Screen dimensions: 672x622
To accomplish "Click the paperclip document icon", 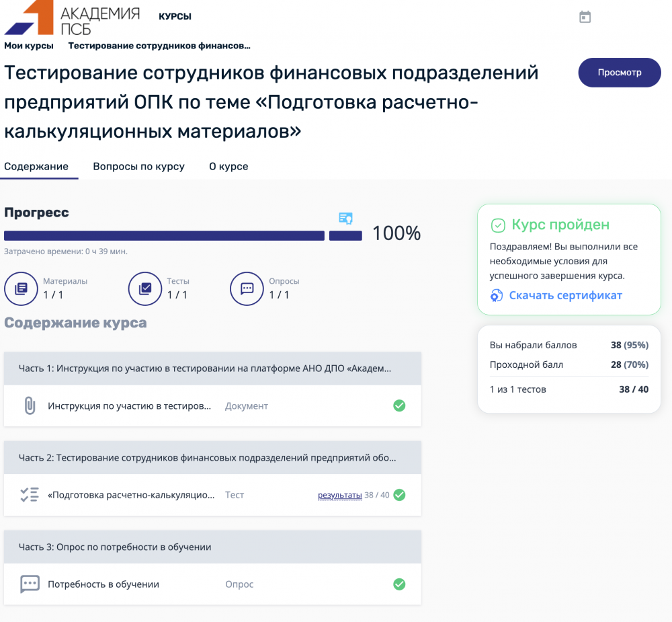I will pyautogui.click(x=30, y=405).
